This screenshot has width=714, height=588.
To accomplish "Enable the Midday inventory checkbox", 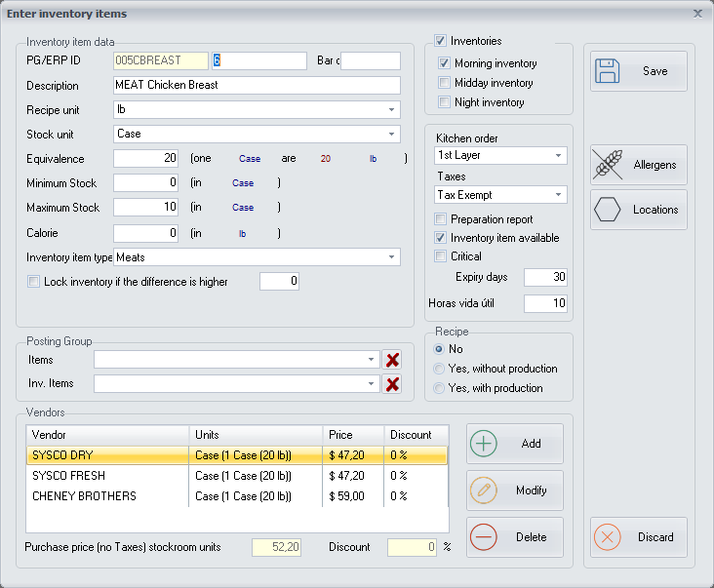I will click(x=445, y=83).
